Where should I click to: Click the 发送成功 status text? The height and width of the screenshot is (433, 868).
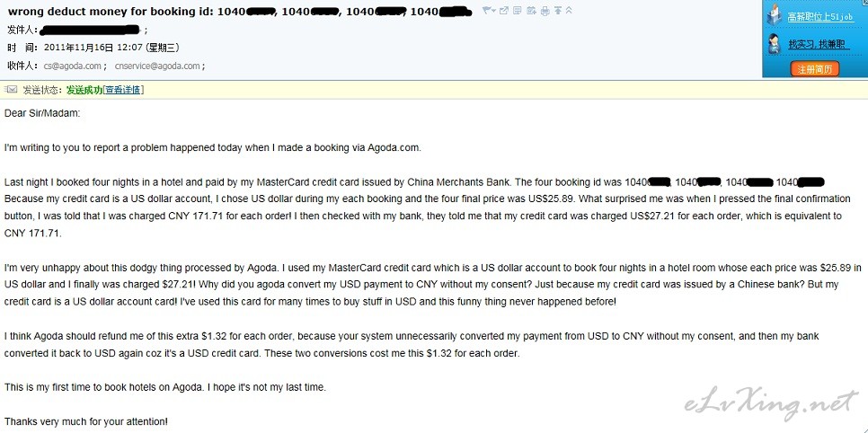(x=84, y=90)
